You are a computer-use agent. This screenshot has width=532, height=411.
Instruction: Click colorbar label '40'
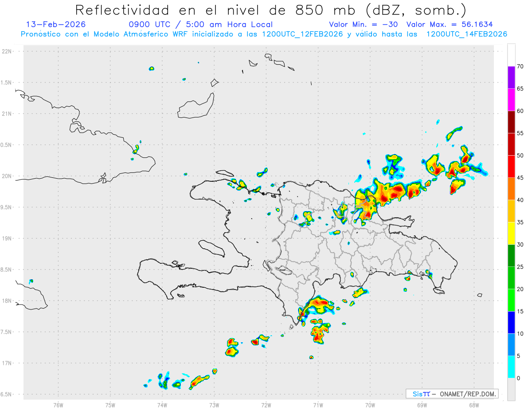(x=520, y=200)
